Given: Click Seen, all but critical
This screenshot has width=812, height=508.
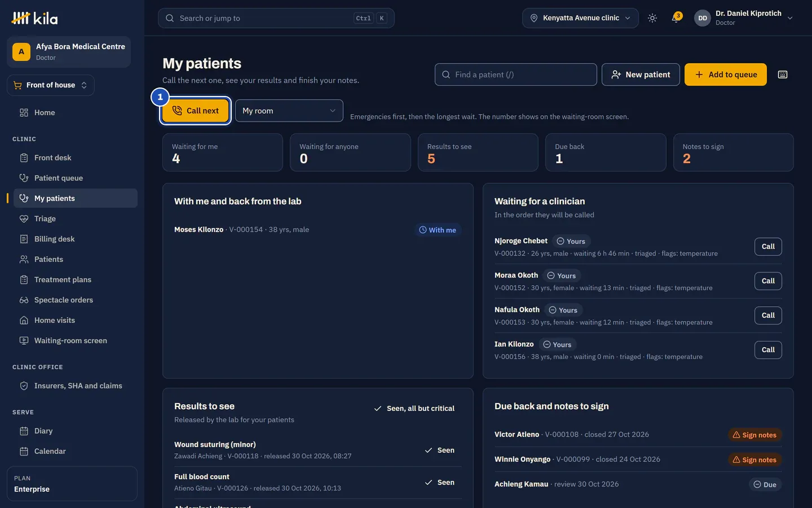Looking at the screenshot, I should [x=414, y=409].
